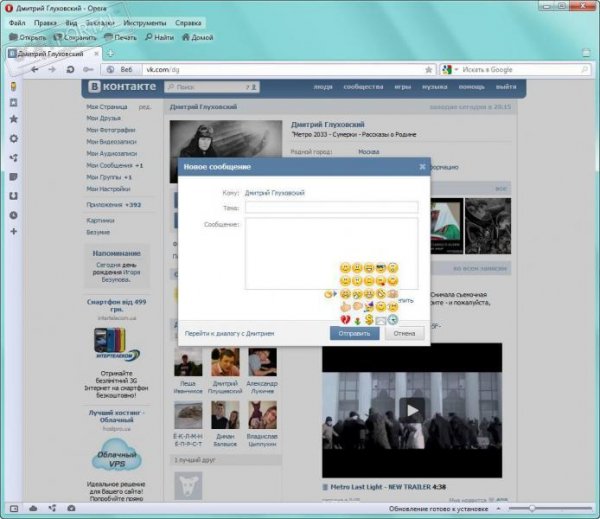Open Мои Настройки in left menu
600x519 pixels.
click(108, 189)
